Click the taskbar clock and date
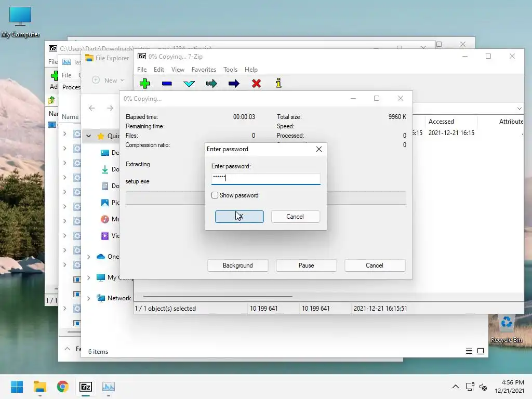This screenshot has width=532, height=399. (x=509, y=387)
